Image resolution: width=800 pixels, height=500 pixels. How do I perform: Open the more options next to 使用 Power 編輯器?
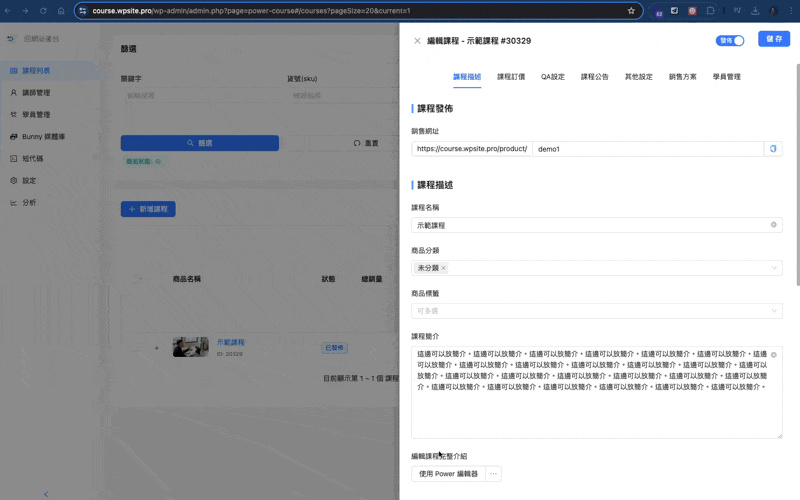pos(493,474)
